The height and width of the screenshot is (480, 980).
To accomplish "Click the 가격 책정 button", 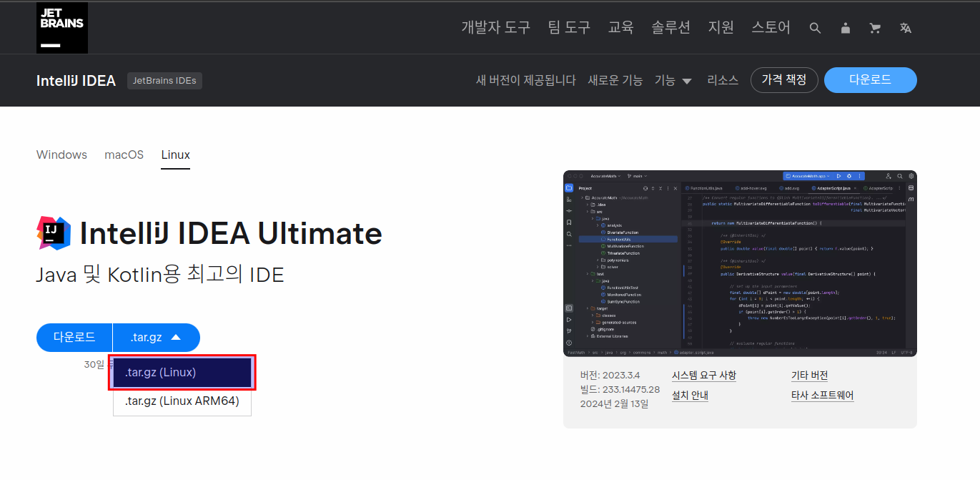I will (x=784, y=80).
